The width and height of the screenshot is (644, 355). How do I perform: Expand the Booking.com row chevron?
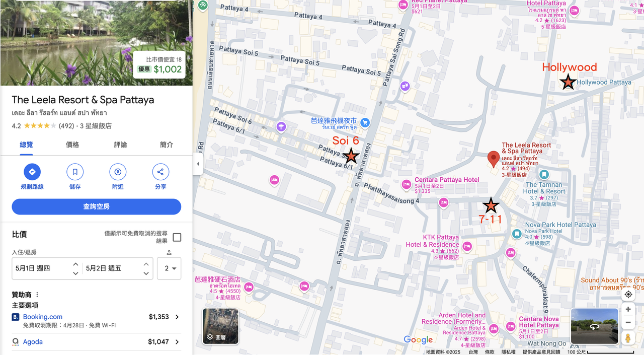[177, 317]
